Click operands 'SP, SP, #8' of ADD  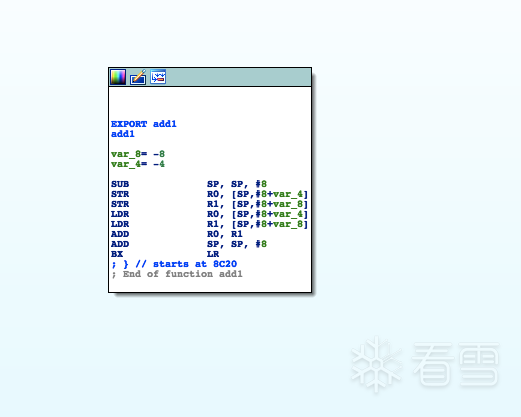237,244
